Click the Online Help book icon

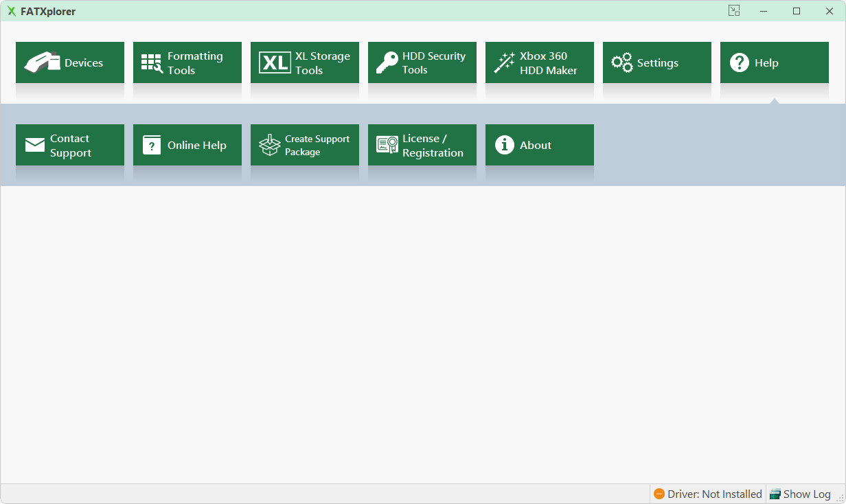click(x=152, y=145)
